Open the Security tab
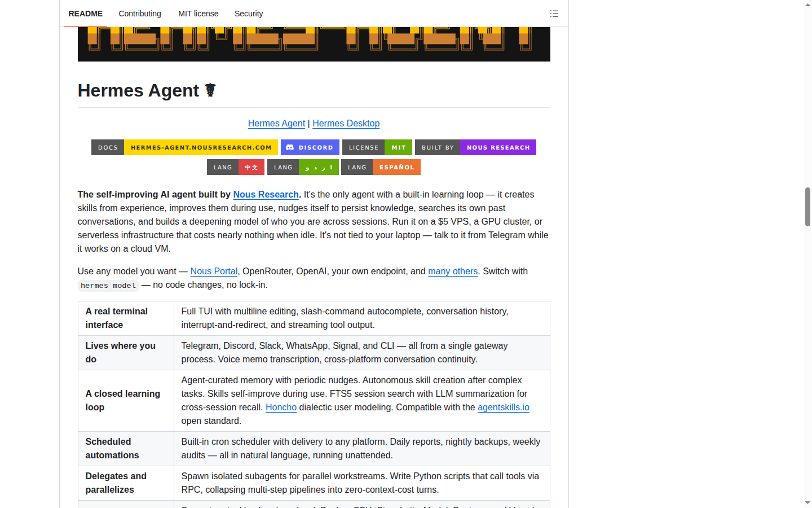 point(249,14)
